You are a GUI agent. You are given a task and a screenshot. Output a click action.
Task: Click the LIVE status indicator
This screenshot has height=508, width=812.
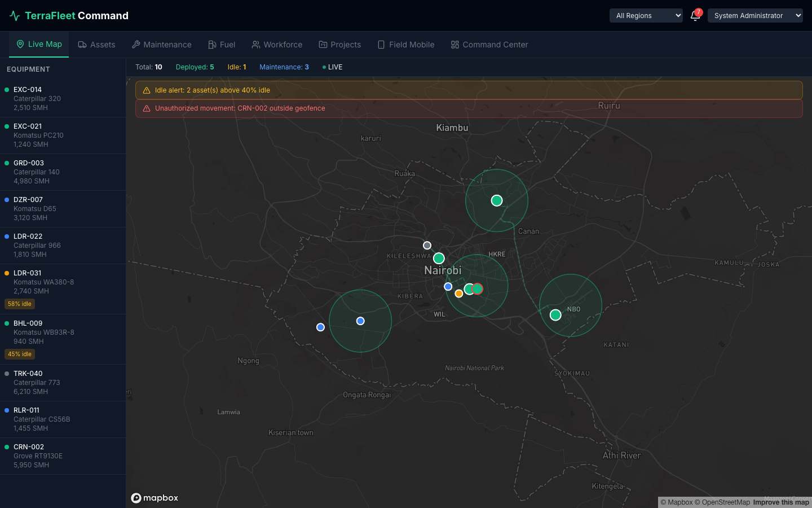point(333,67)
